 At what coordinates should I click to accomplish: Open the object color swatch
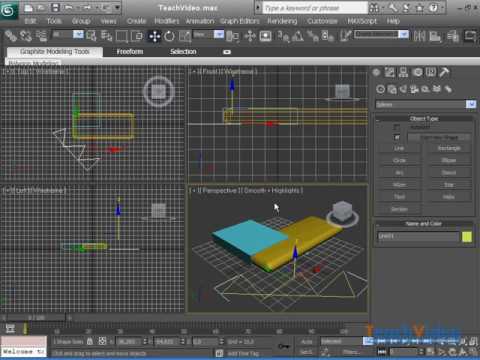point(467,237)
